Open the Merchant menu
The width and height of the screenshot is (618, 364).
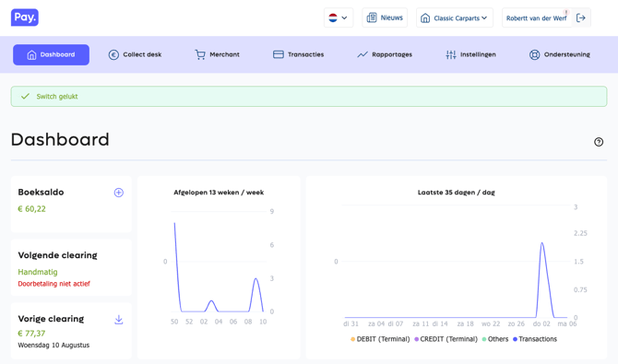tap(217, 54)
